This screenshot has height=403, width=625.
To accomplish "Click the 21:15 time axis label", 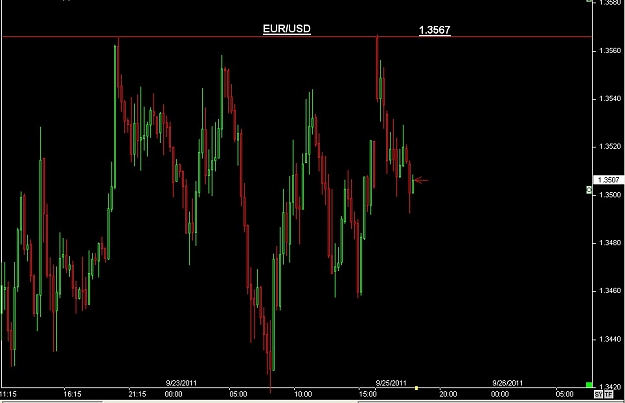I will [137, 394].
